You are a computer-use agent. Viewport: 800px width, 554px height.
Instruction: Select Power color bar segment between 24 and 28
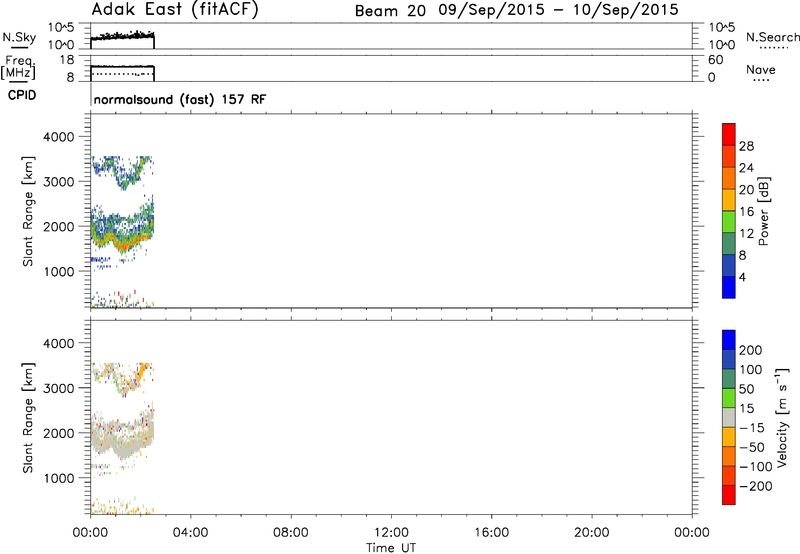[x=729, y=156]
